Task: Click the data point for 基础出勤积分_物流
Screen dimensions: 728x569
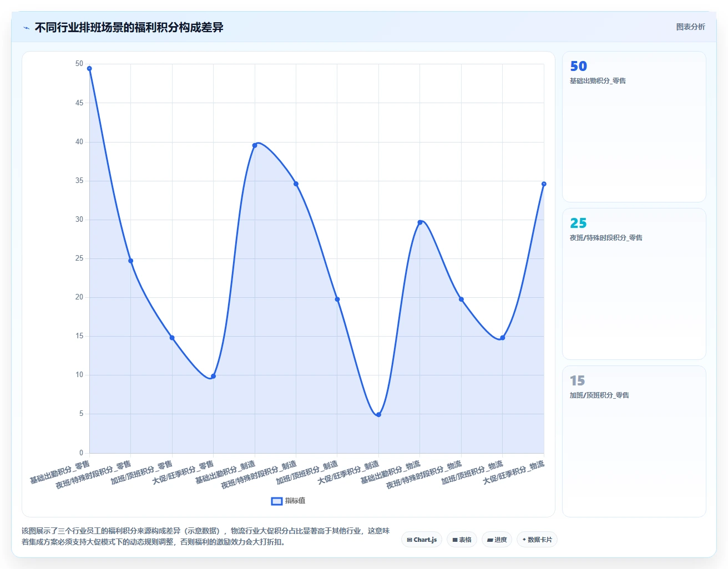Action: point(420,222)
